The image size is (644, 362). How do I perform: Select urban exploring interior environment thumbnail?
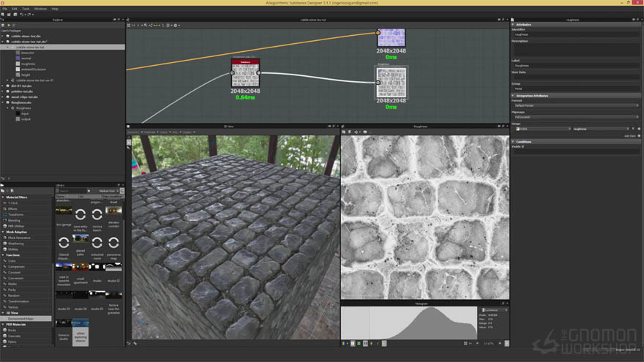[x=80, y=333]
